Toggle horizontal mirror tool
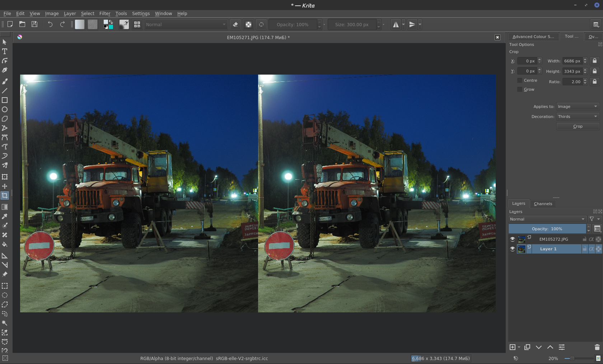Screen dimensions: 603x364 (x=396, y=24)
